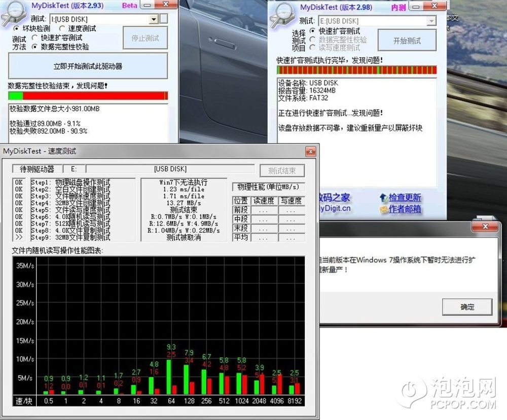Minimize the MyDiskTest 2.98 window
The image size is (507, 420).
click(416, 7)
